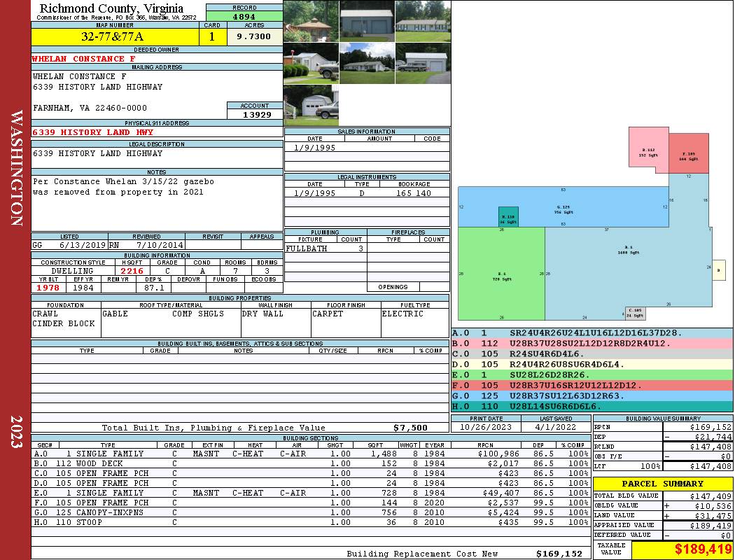Click roof material COMP SHGLS
Image resolution: width=735 pixels, height=560 pixels.
[198, 314]
